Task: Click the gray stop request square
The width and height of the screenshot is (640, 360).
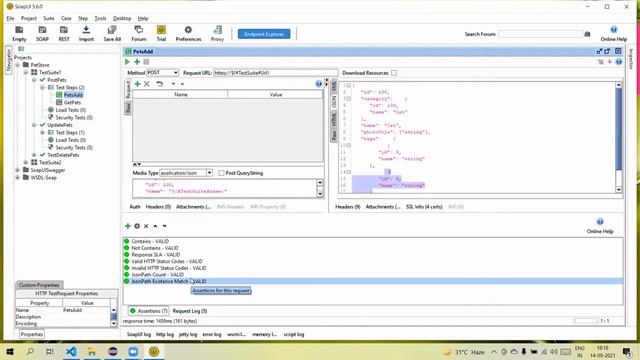Action: [146, 62]
